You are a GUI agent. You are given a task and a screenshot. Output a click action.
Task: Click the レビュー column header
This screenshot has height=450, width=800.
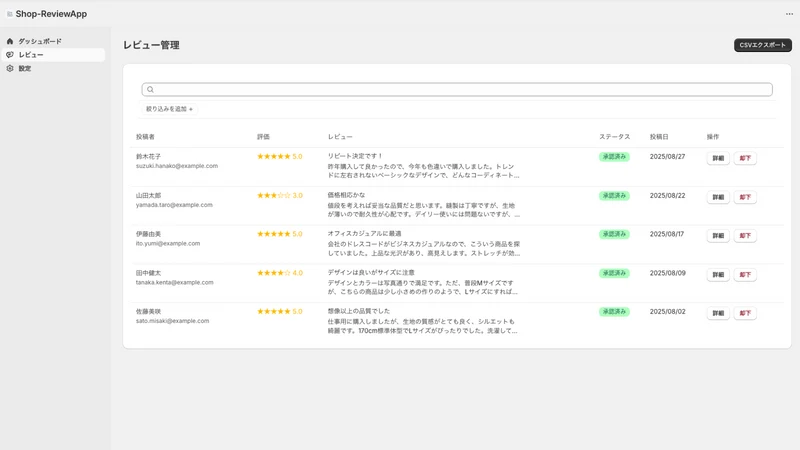point(340,137)
